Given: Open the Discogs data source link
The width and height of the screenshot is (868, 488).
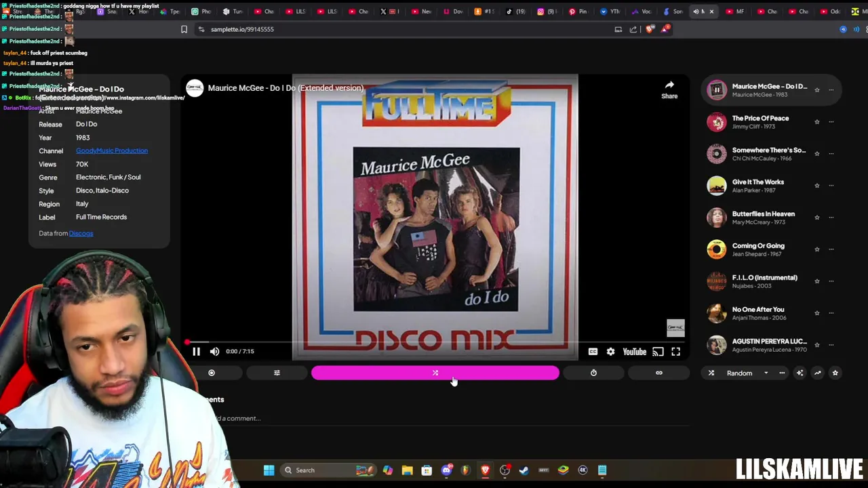Looking at the screenshot, I should [x=81, y=233].
